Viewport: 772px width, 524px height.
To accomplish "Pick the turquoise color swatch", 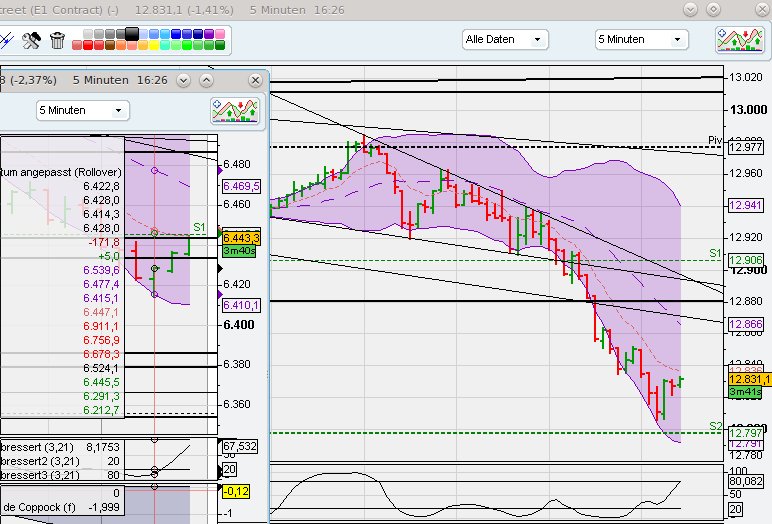I will [165, 45].
